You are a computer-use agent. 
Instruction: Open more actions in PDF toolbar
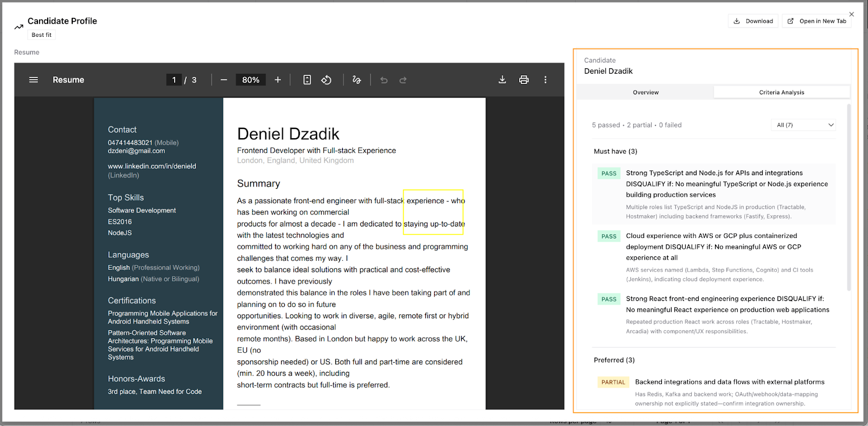545,80
